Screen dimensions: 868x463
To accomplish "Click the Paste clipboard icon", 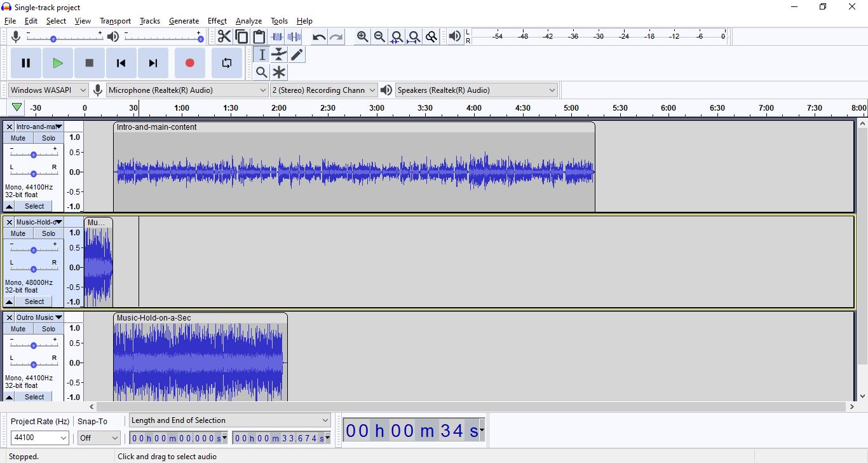I will click(259, 36).
